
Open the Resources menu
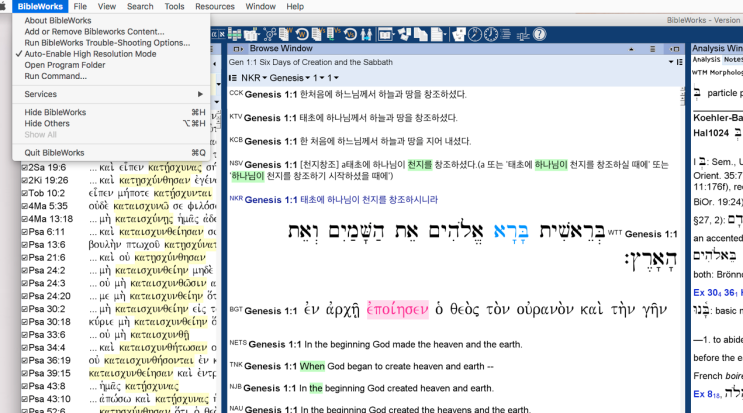point(215,7)
